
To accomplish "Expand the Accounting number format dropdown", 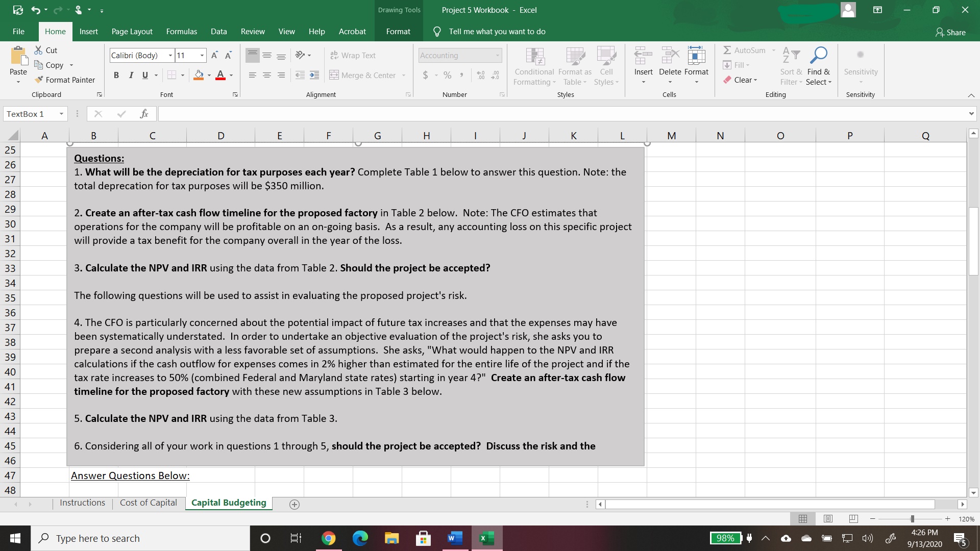I will [x=498, y=55].
